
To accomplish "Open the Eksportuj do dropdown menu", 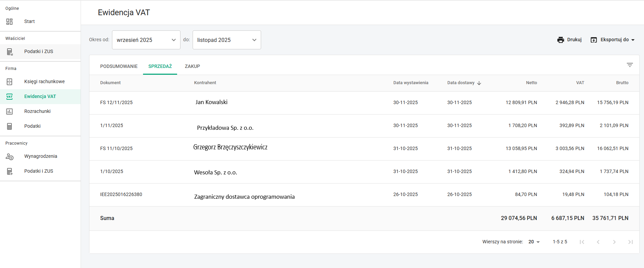I will (x=613, y=40).
